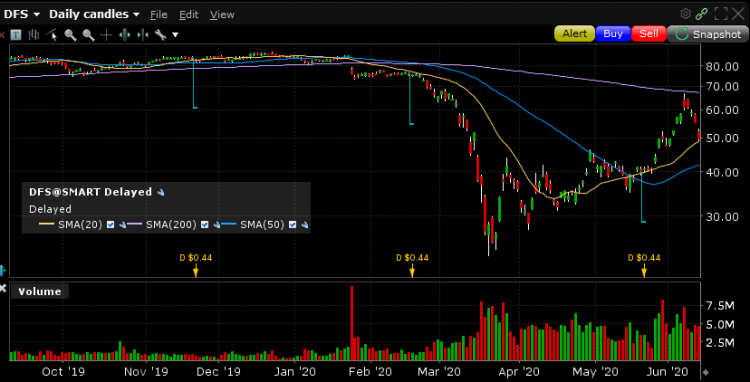Open the File menu
This screenshot has width=750, height=382.
(158, 15)
